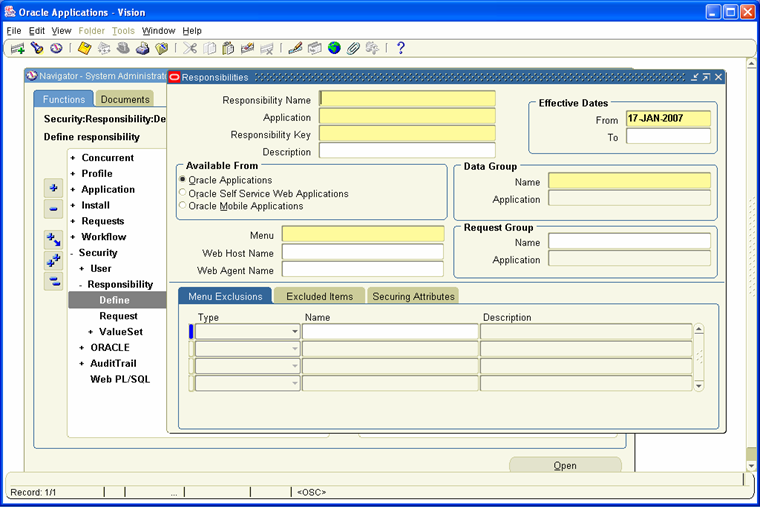This screenshot has width=760, height=507.
Task: Expand the Workflow tree node
Action: pos(73,237)
